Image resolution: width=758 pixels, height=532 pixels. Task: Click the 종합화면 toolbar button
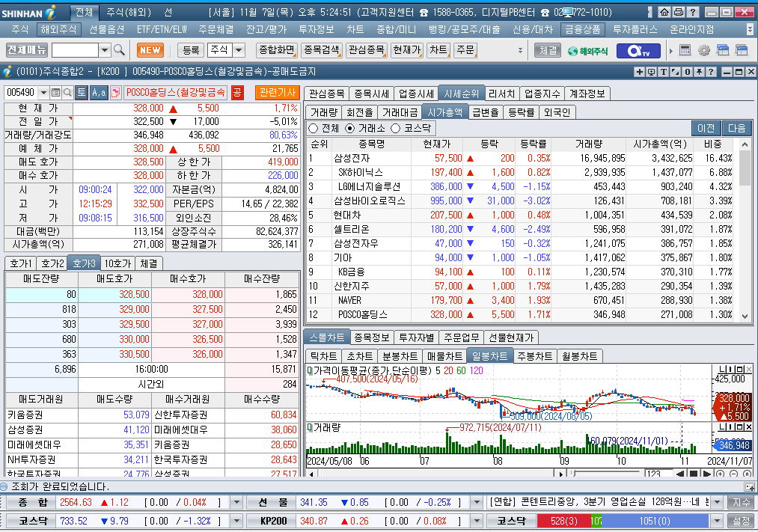click(x=277, y=50)
